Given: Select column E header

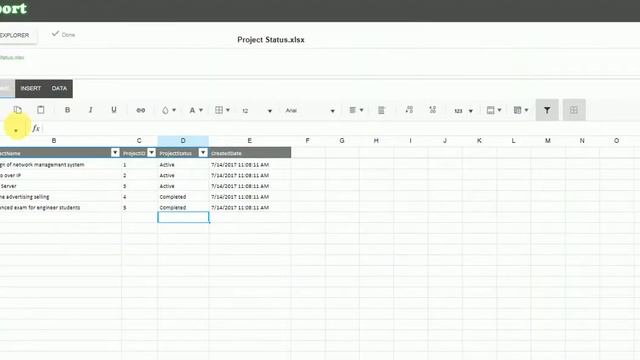Looking at the screenshot, I should [x=249, y=141].
